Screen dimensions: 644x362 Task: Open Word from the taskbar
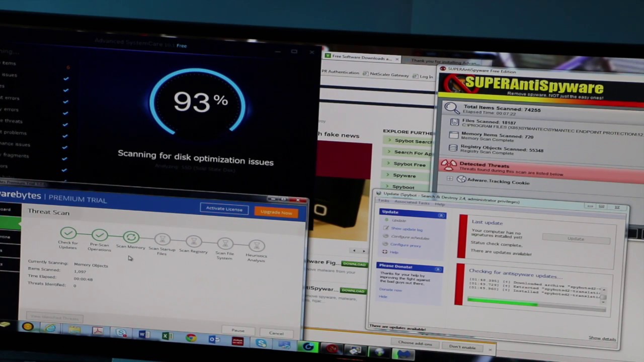(x=143, y=334)
